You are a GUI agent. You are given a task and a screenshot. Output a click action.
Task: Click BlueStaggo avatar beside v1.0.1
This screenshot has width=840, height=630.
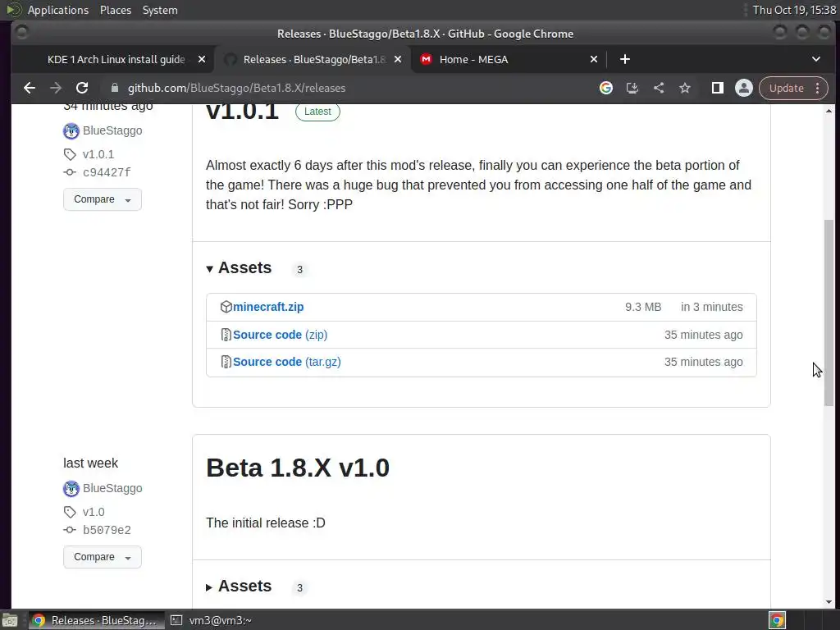point(71,130)
